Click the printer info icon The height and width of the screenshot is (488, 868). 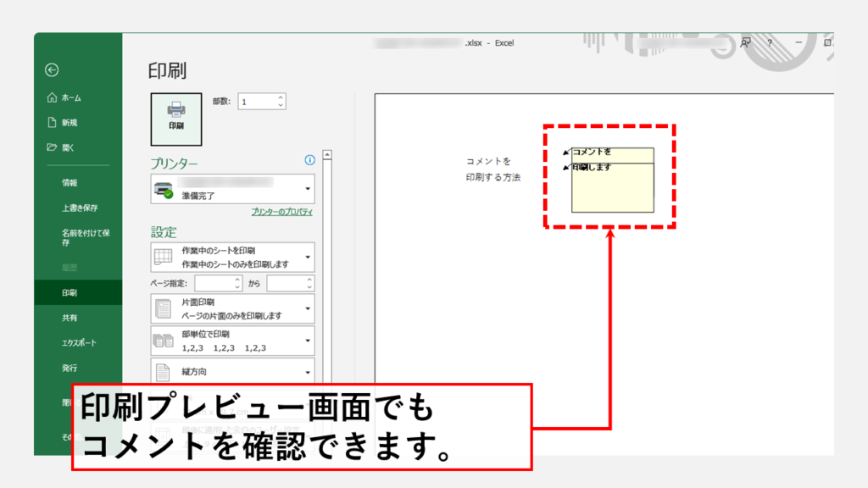tap(310, 160)
